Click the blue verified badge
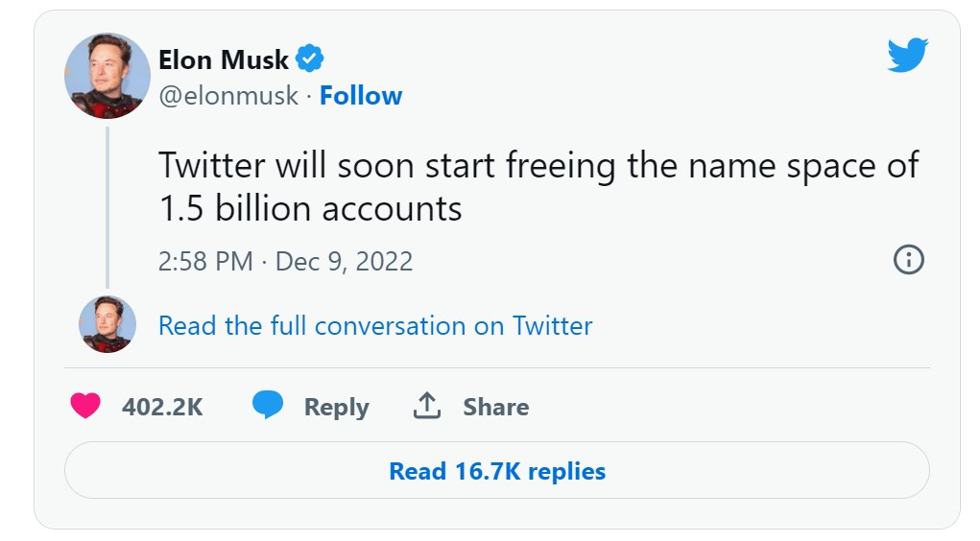This screenshot has width=980, height=541. pos(309,59)
